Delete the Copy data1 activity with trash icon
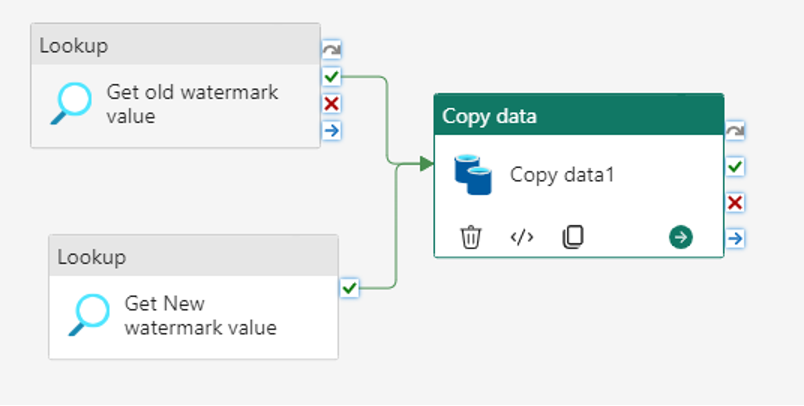804x406 pixels. click(x=471, y=237)
